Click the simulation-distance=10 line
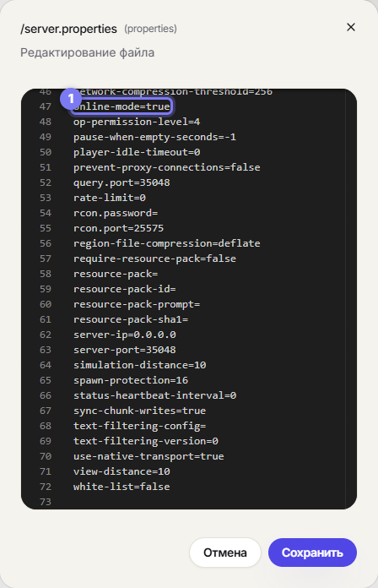378x588 pixels. tap(139, 365)
